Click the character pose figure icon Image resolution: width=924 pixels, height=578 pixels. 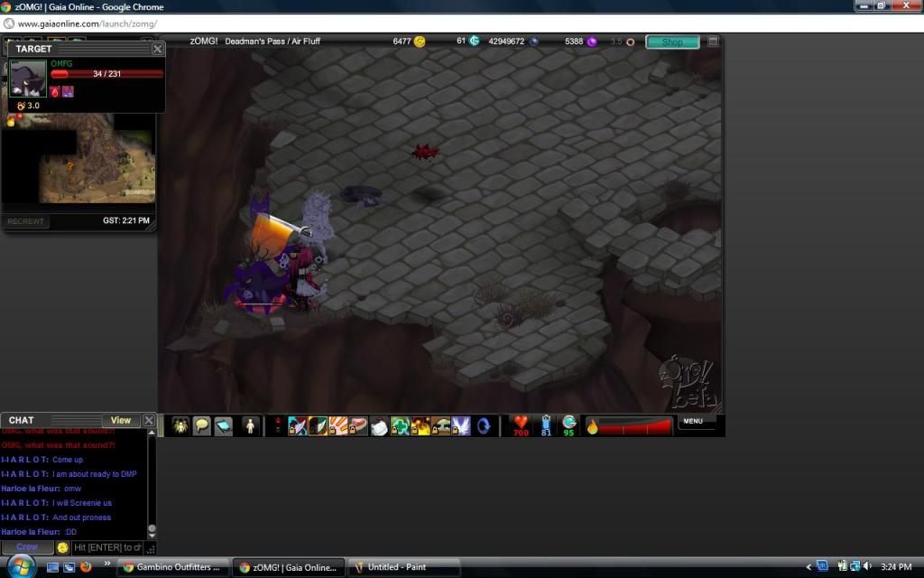250,426
